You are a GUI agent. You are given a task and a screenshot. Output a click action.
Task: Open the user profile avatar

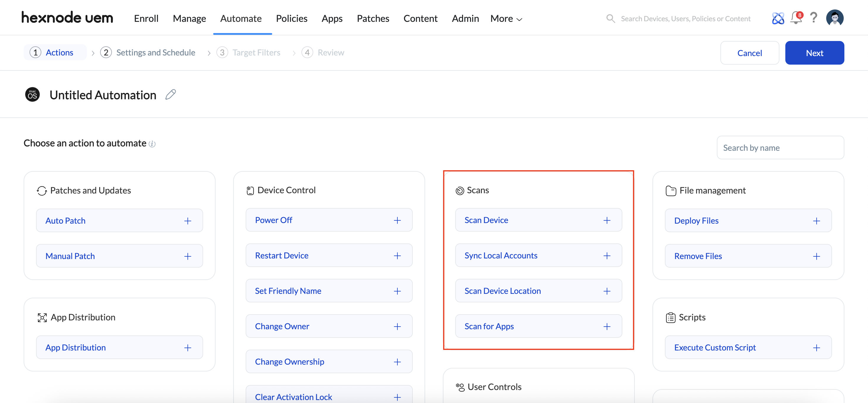click(x=834, y=18)
